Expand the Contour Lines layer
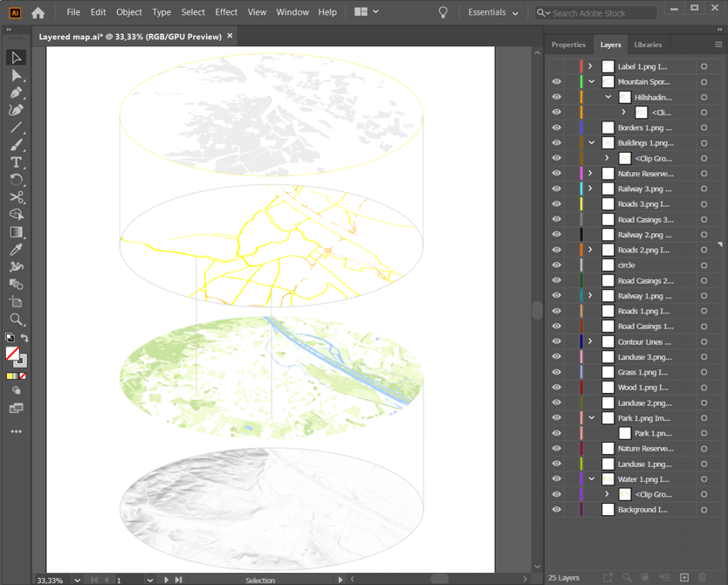The image size is (728, 585). pos(591,341)
